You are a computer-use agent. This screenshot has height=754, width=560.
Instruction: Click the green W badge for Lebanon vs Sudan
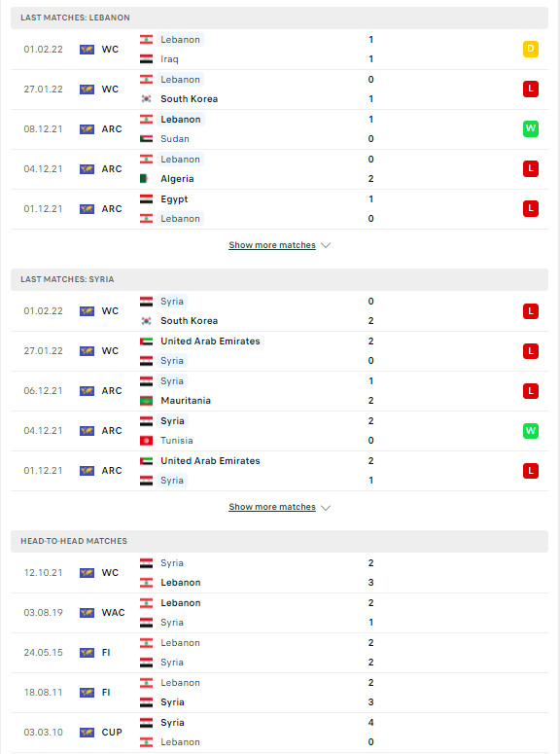click(530, 128)
